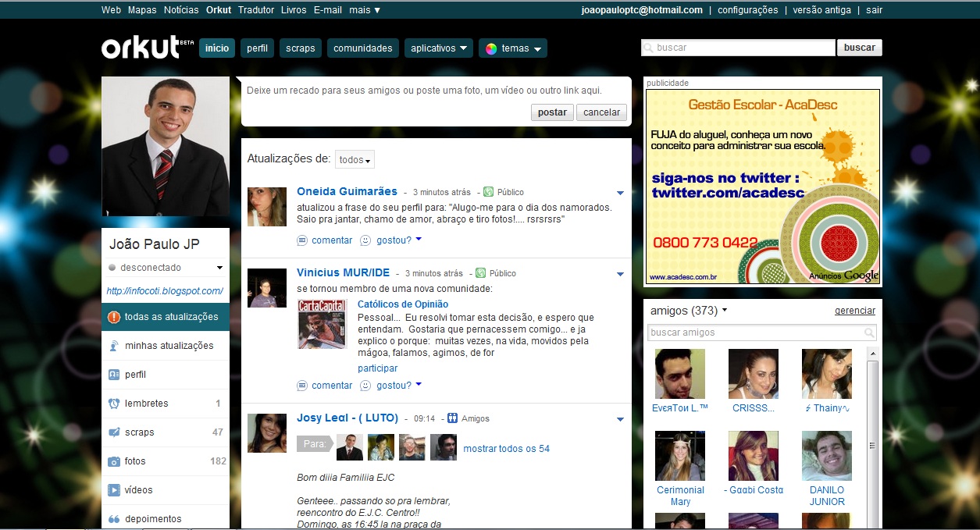Click smiley icon under Vinicius MUR/IDE post

click(365, 386)
